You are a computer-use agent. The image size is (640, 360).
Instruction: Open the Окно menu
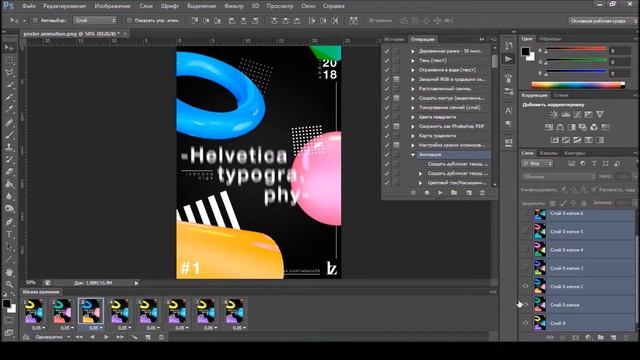coord(308,6)
